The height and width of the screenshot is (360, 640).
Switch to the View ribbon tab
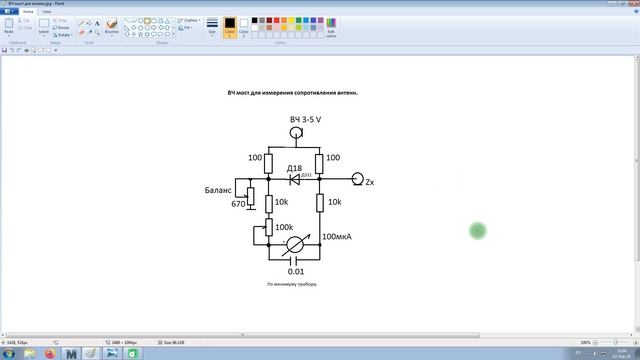point(47,11)
